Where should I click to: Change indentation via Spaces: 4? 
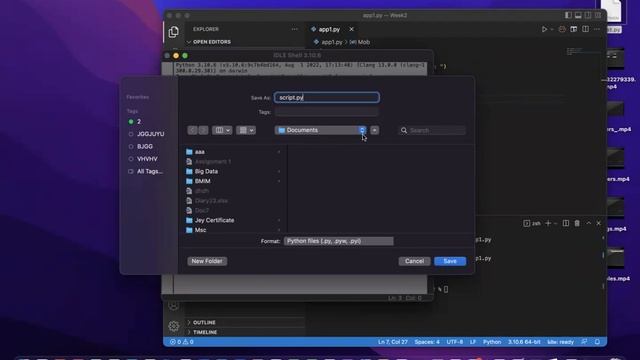click(x=427, y=342)
